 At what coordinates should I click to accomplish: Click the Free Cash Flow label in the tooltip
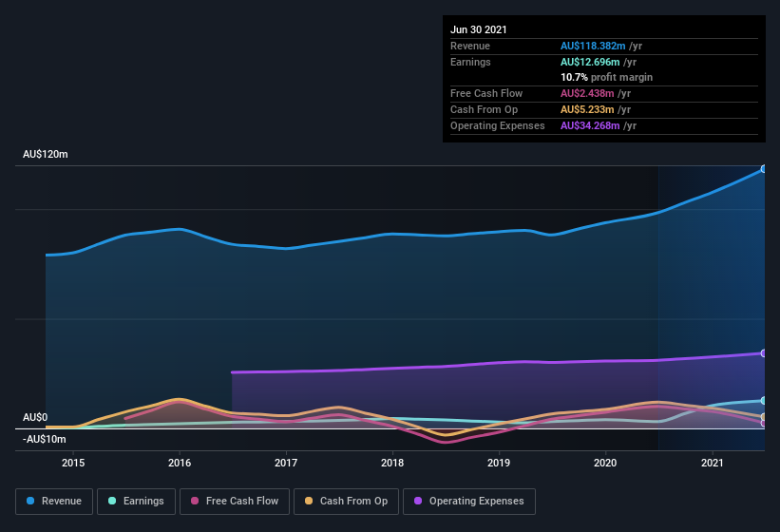tap(486, 93)
